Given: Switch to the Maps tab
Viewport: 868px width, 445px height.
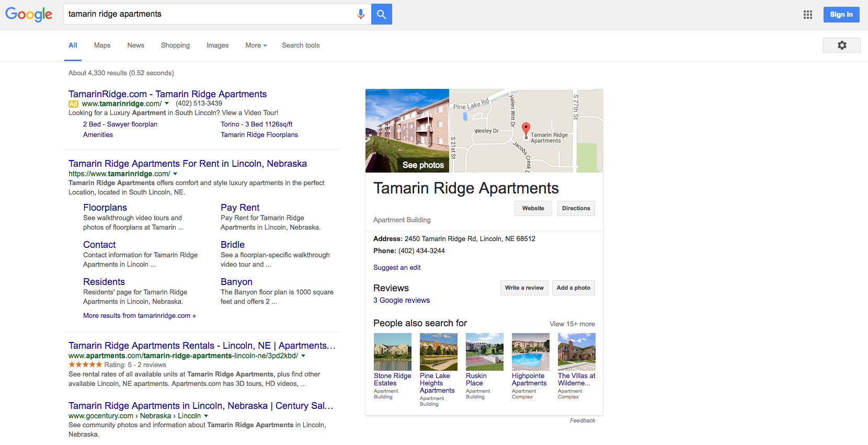Looking at the screenshot, I should (x=102, y=45).
